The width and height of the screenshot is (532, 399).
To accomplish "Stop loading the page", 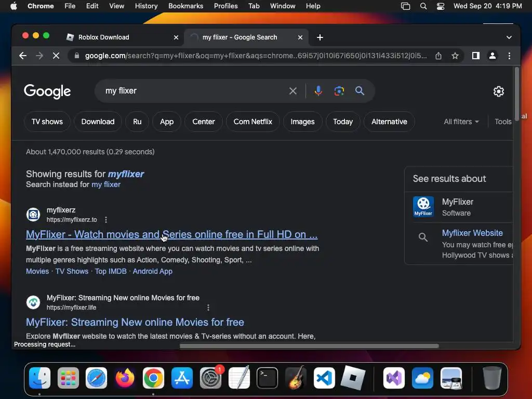I will 56,56.
